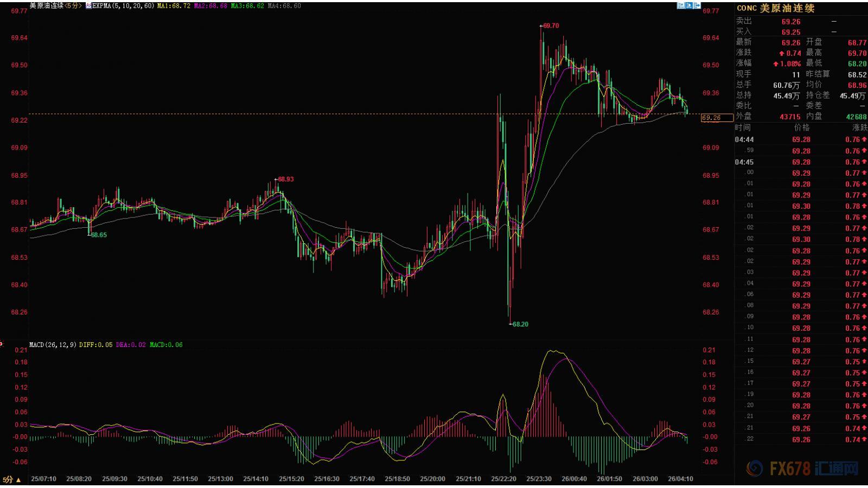Click the current price tag 69.26 on axis
The width and height of the screenshot is (868, 488).
tap(716, 118)
